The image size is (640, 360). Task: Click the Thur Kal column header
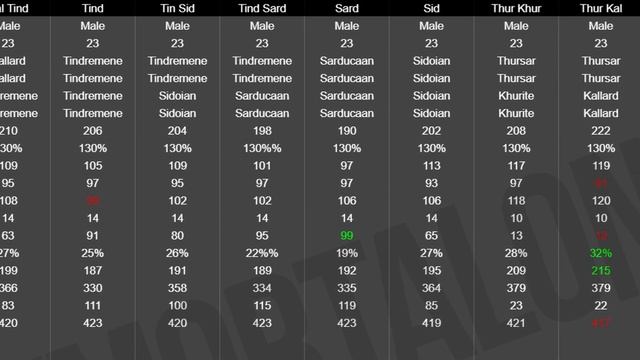(601, 8)
